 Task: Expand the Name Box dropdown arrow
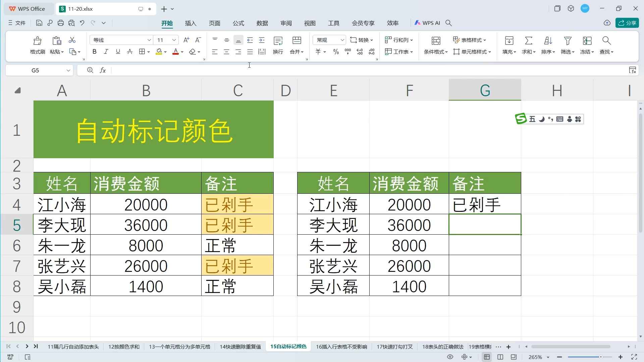68,70
